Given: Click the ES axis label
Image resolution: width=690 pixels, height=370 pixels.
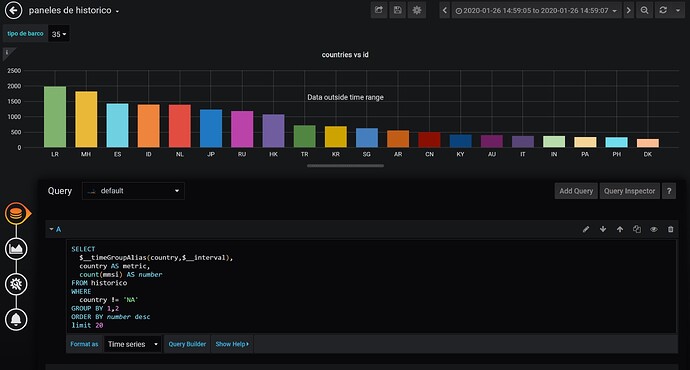Looking at the screenshot, I should click(x=117, y=154).
